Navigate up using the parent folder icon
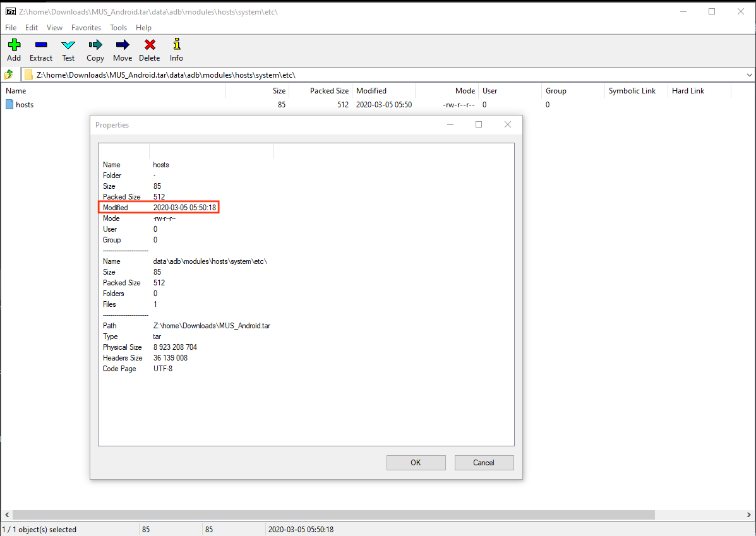This screenshot has width=756, height=536. pyautogui.click(x=9, y=74)
